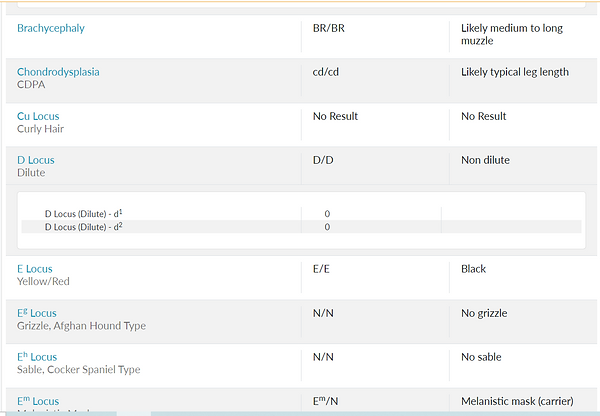Select the "Likely typical leg length" interpretation
This screenshot has width=600, height=416.
[514, 72]
